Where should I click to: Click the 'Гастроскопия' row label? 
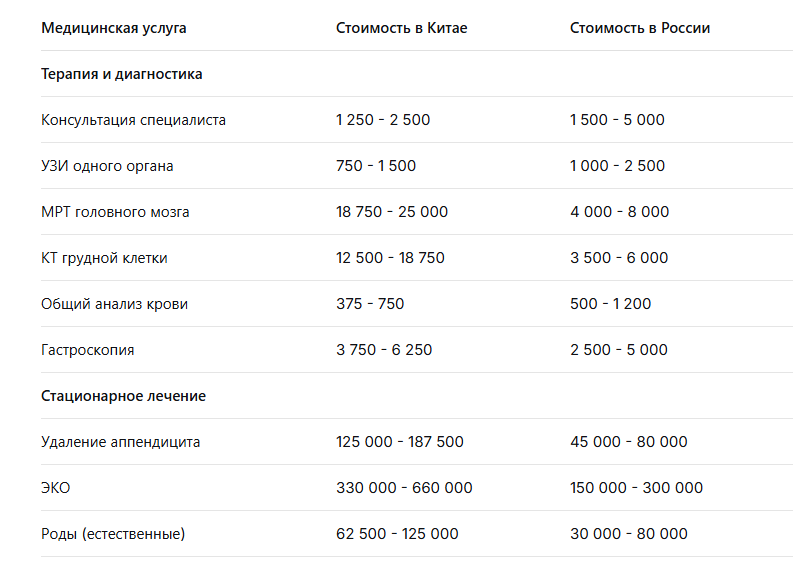click(88, 350)
